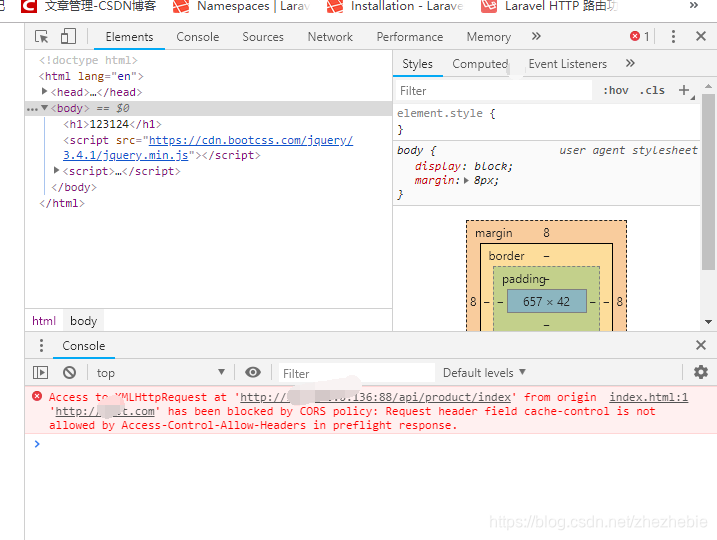The height and width of the screenshot is (540, 717).
Task: Open the Default levels dropdown
Action: coord(484,373)
